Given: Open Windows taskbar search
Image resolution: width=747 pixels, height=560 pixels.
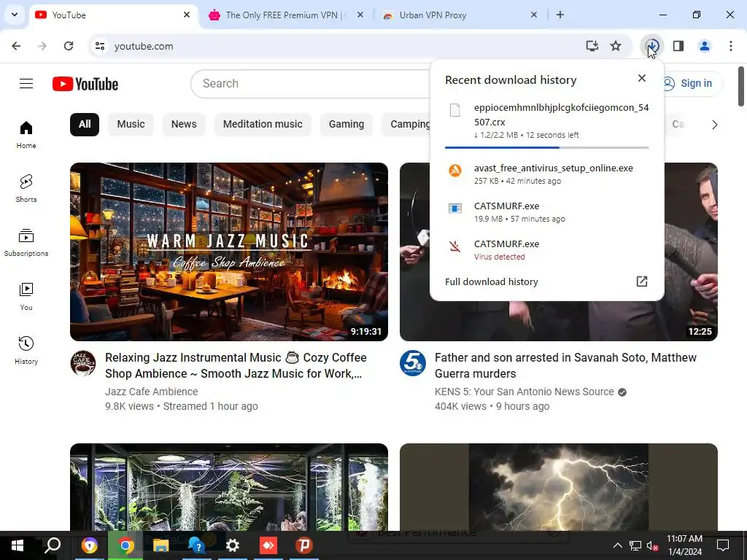Looking at the screenshot, I should pyautogui.click(x=53, y=545).
